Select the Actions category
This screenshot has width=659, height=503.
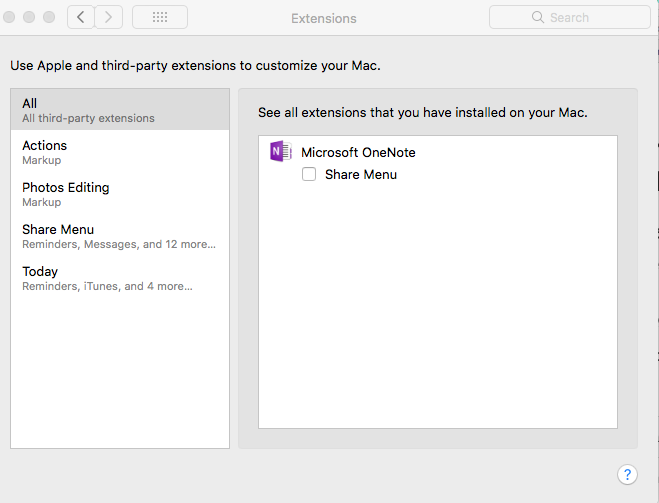(120, 152)
